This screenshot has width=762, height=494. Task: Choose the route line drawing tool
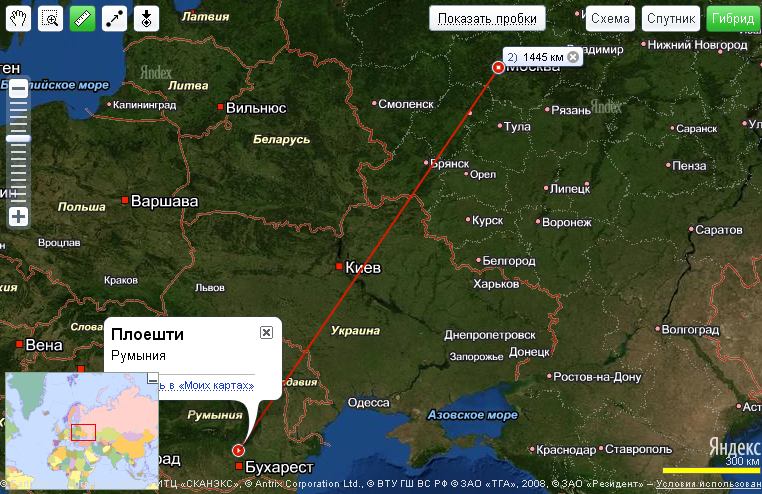coord(115,18)
